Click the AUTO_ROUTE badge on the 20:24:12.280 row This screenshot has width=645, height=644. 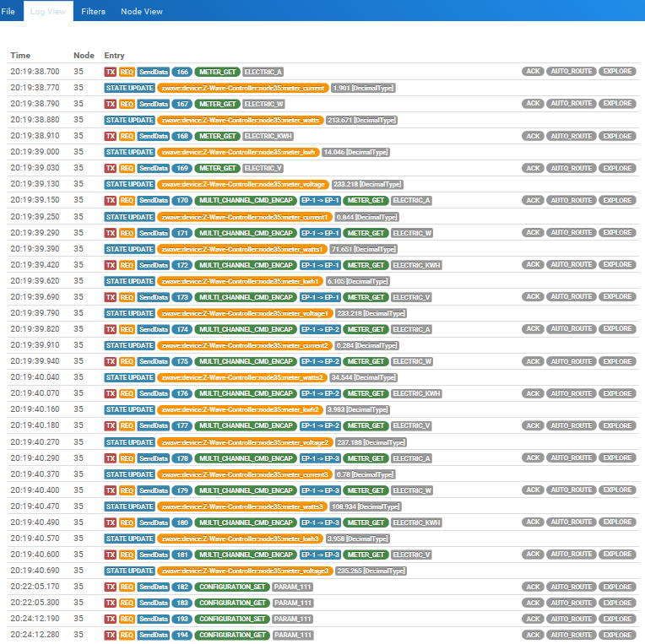[572, 636]
